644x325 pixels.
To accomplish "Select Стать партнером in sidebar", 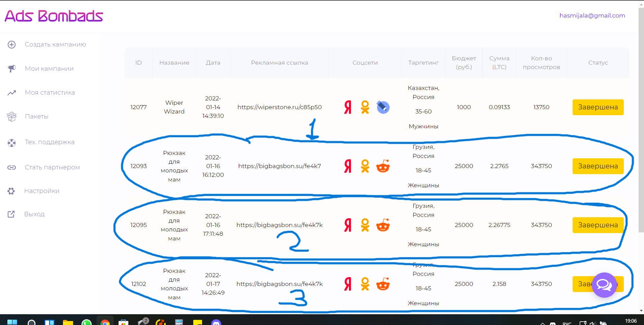I will point(52,167).
